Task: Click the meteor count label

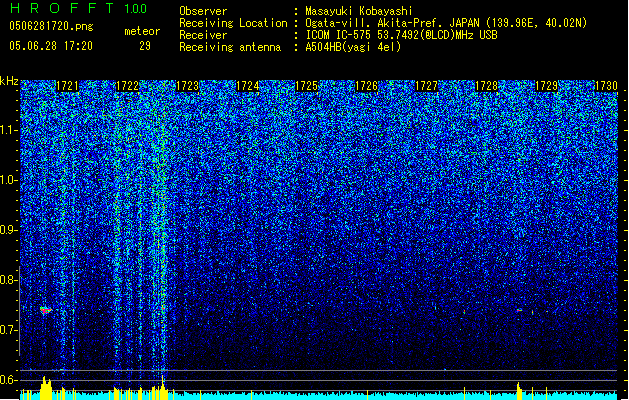Action: click(x=142, y=31)
